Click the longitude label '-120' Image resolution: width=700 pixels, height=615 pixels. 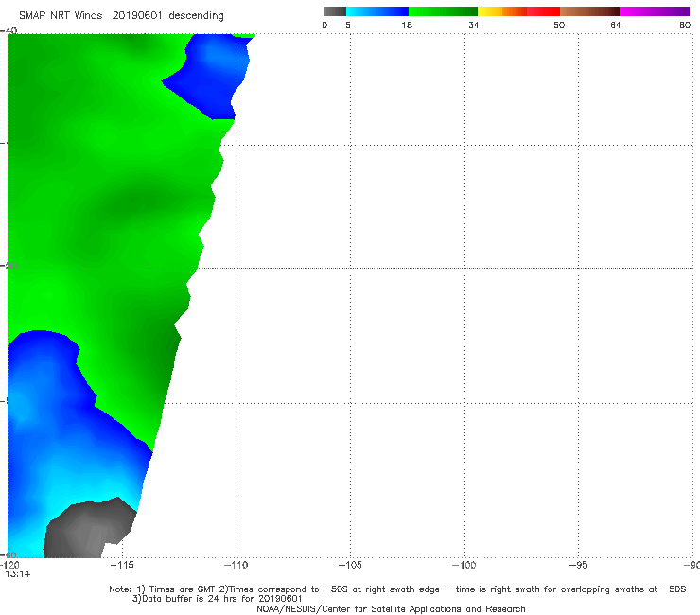9,566
